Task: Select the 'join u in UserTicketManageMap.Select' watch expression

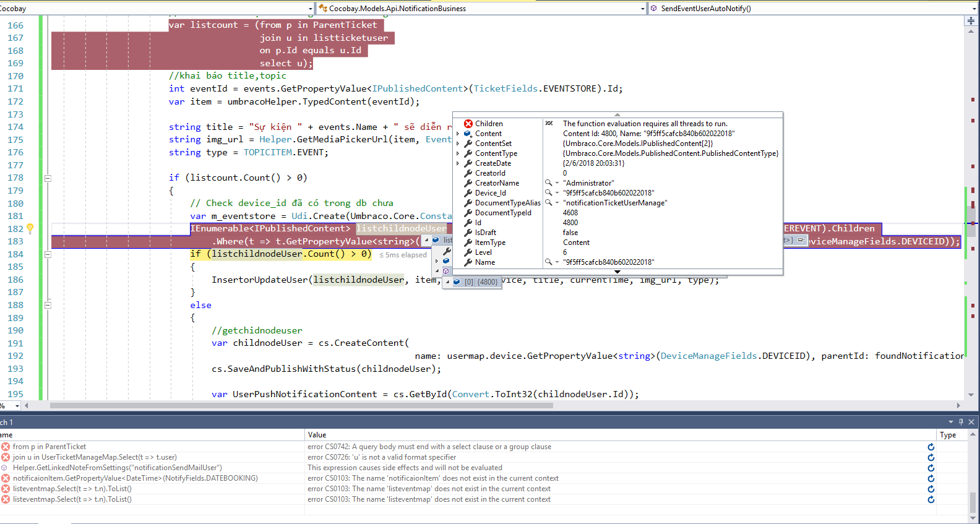Action: tap(95, 457)
